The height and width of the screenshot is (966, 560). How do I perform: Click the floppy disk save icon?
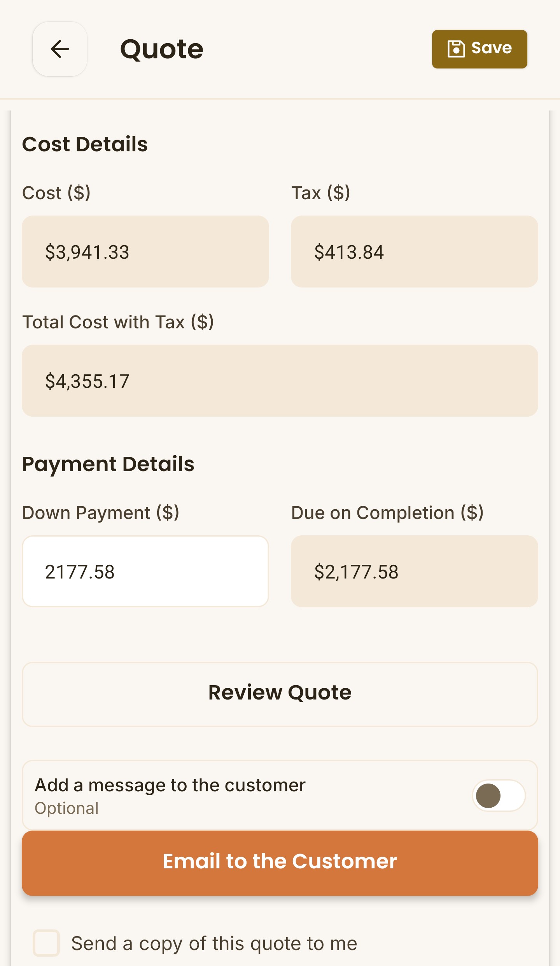pyautogui.click(x=456, y=49)
